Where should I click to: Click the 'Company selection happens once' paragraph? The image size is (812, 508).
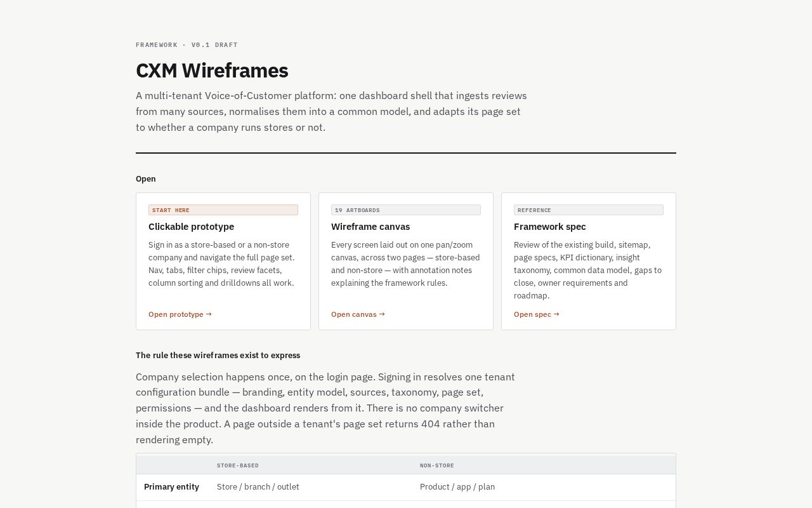pos(325,408)
